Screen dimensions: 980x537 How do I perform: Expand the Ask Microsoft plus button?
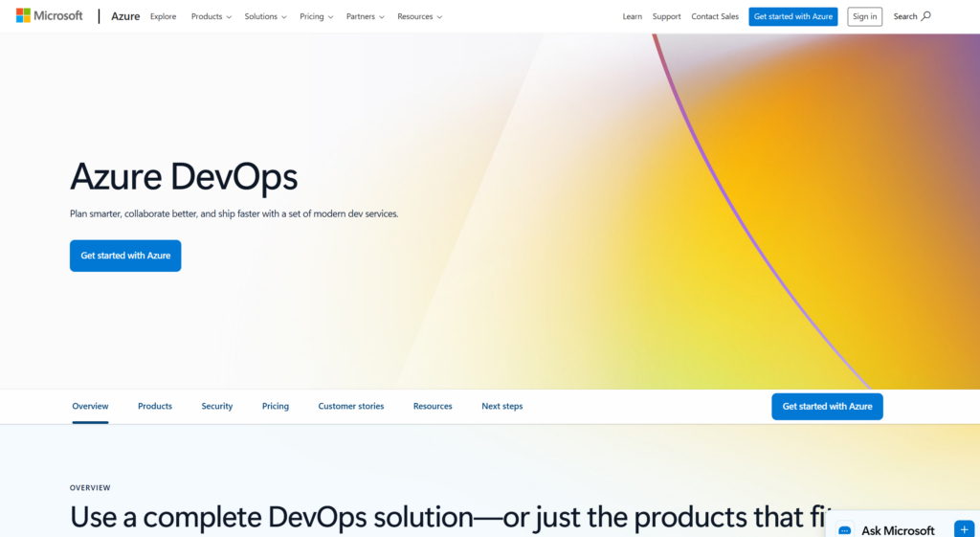[964, 529]
